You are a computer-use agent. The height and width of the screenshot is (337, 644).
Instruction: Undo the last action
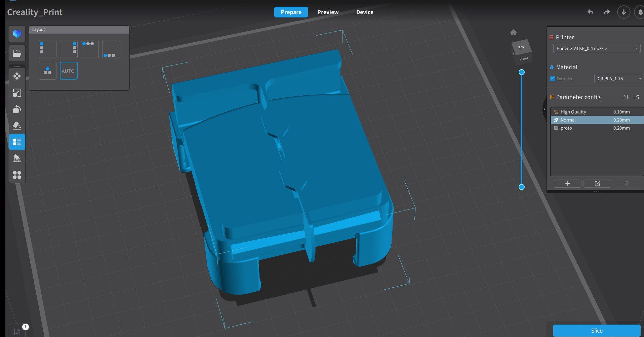[590, 12]
